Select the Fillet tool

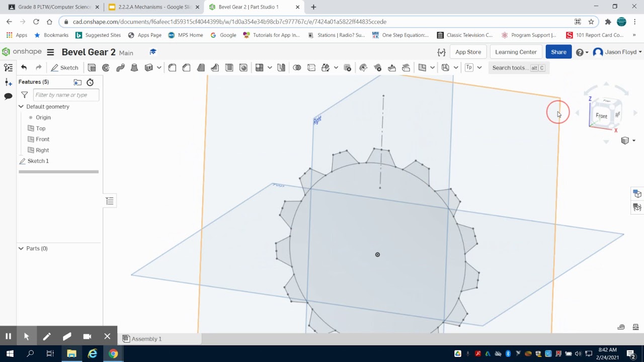(172, 68)
